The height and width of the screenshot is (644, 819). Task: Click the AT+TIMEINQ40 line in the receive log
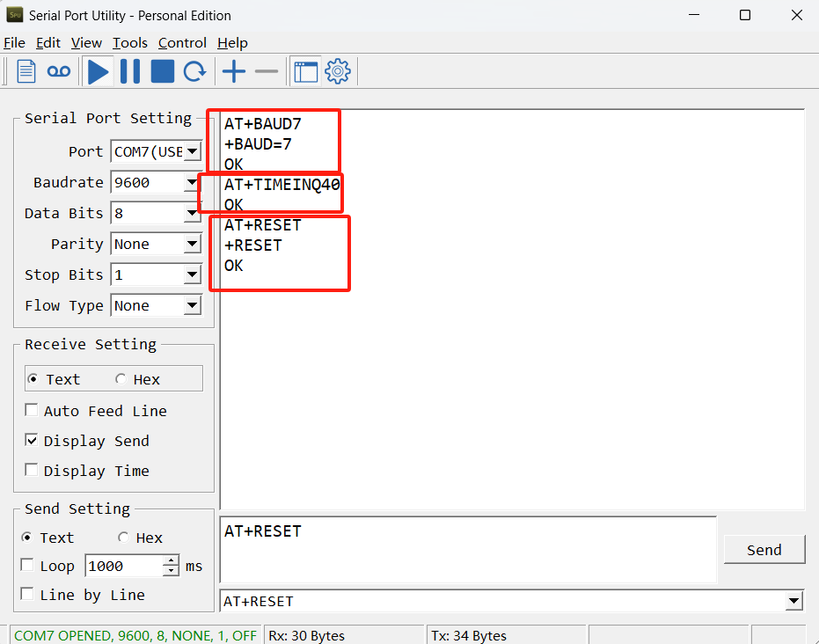[x=282, y=185]
